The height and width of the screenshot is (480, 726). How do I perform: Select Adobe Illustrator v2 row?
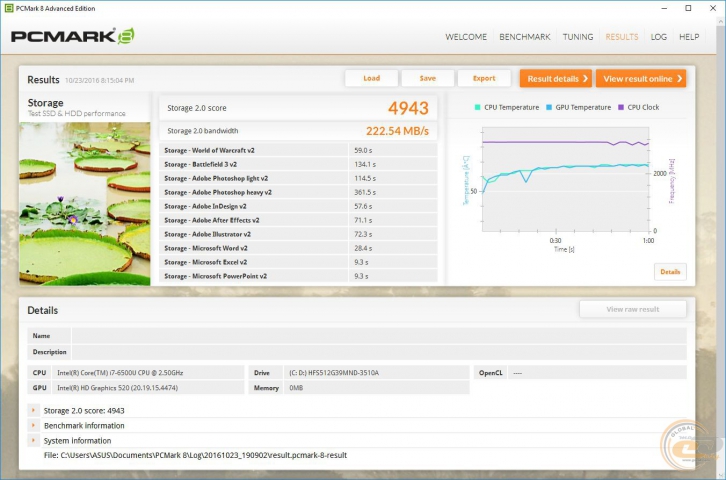(x=299, y=234)
